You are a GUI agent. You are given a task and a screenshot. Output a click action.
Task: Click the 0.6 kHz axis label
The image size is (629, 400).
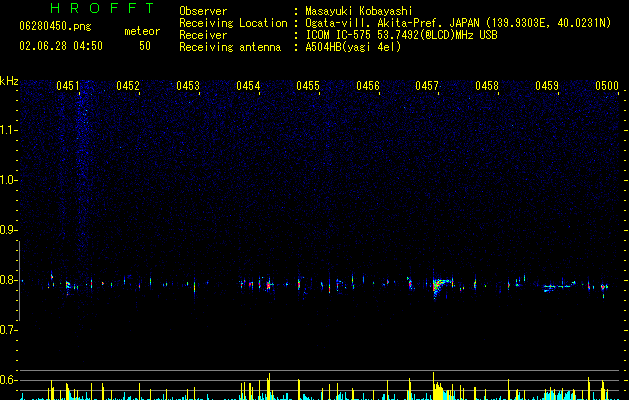point(8,380)
